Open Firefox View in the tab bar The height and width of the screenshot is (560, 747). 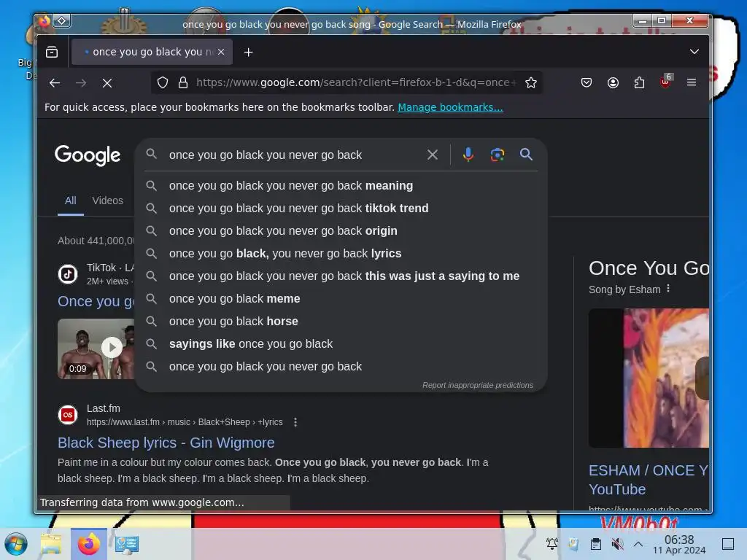click(x=52, y=52)
